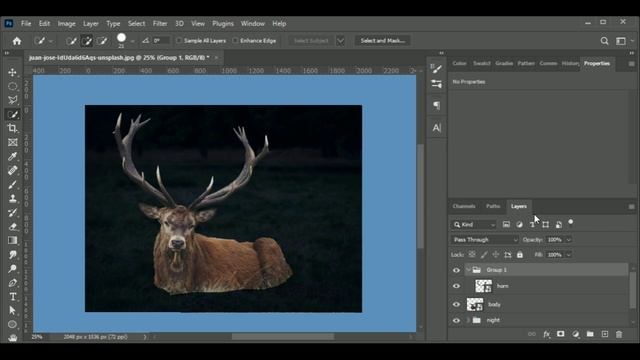This screenshot has width=640, height=360.
Task: Create a new layer
Action: click(x=605, y=334)
